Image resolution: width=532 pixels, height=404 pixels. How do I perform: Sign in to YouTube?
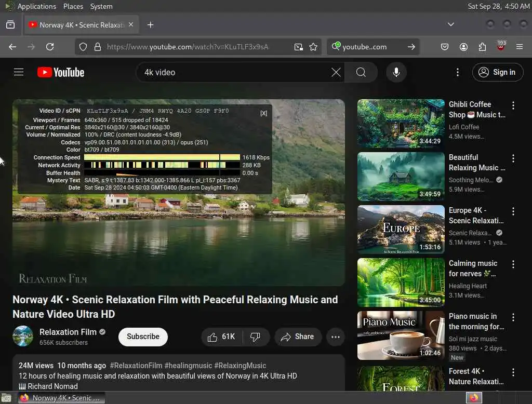(497, 72)
